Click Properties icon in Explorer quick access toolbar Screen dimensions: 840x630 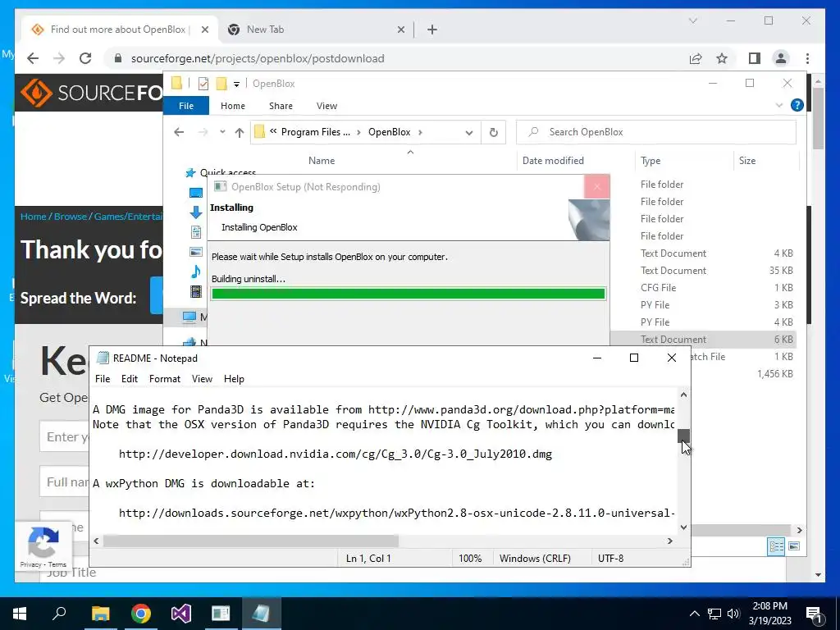203,84
